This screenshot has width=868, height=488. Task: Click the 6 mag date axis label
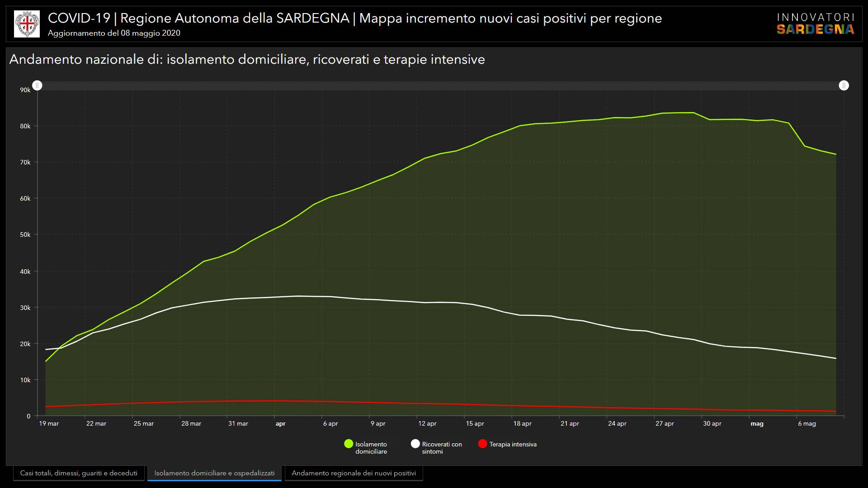point(807,424)
